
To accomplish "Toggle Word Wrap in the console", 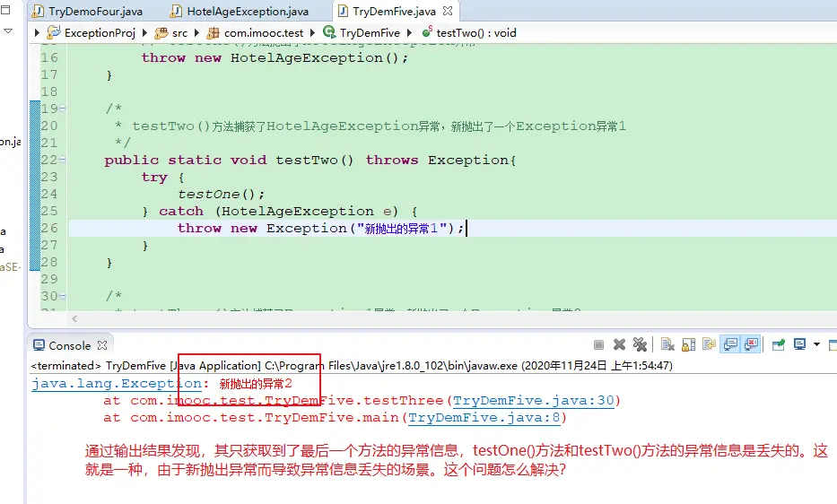I will (709, 345).
